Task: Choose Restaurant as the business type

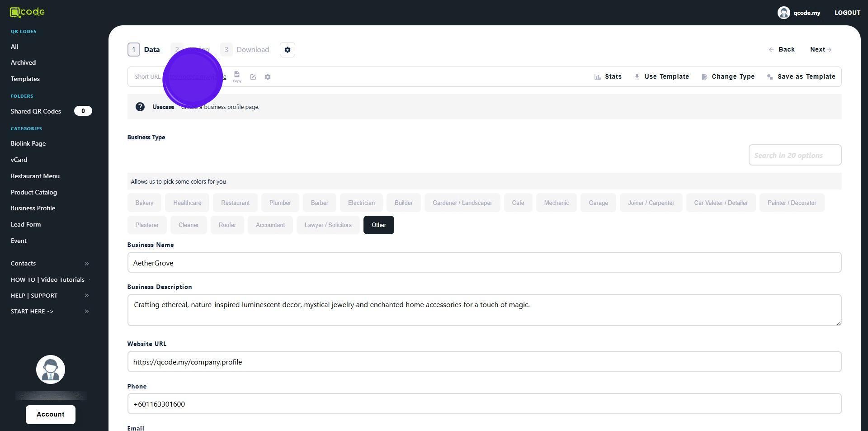Action: coord(235,203)
